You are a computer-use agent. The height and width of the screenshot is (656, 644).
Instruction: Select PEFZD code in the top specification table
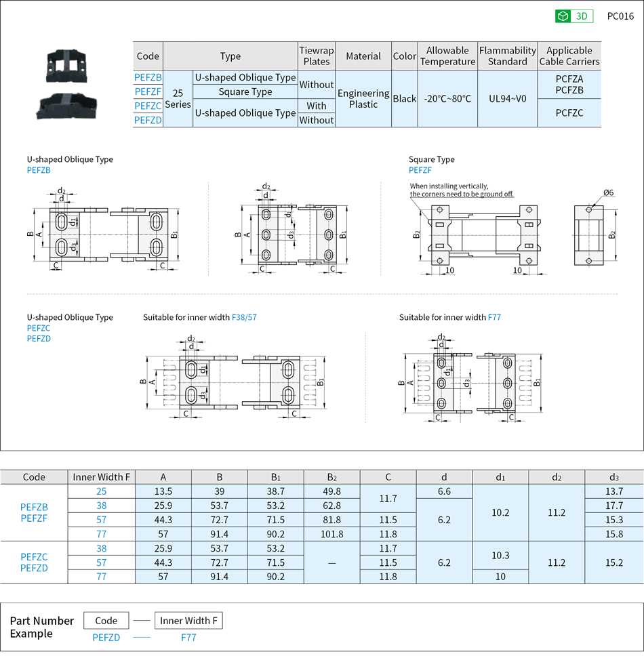coord(148,120)
